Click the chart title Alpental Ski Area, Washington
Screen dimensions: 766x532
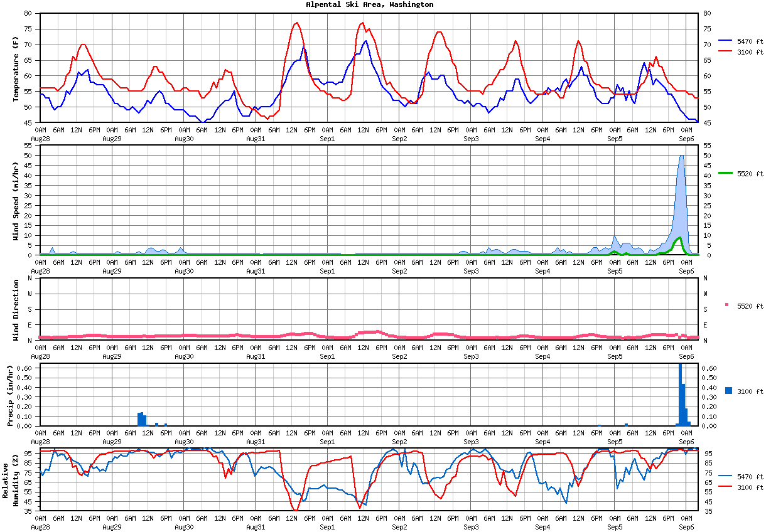click(369, 4)
